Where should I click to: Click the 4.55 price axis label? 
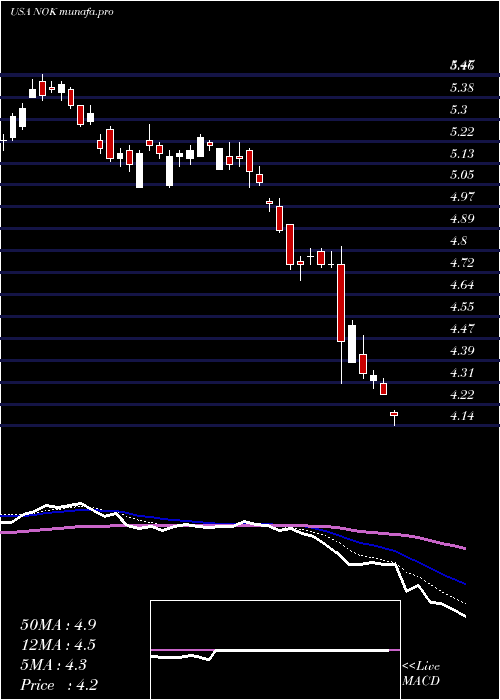click(x=462, y=307)
